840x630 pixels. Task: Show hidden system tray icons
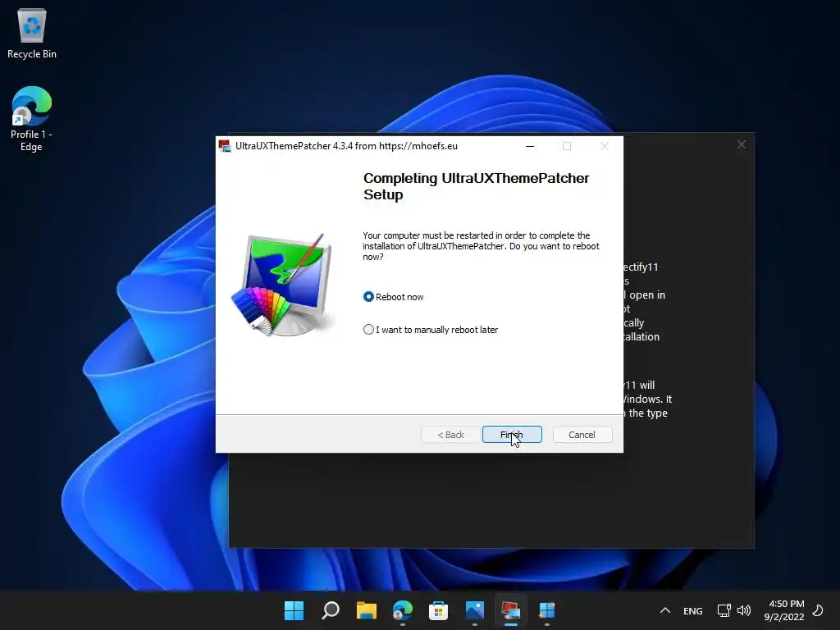(x=664, y=610)
